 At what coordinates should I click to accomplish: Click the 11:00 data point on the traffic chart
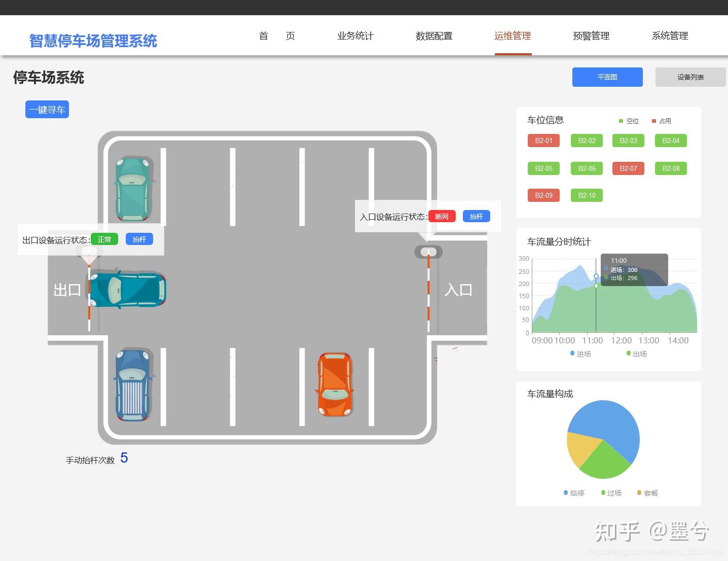tap(596, 276)
